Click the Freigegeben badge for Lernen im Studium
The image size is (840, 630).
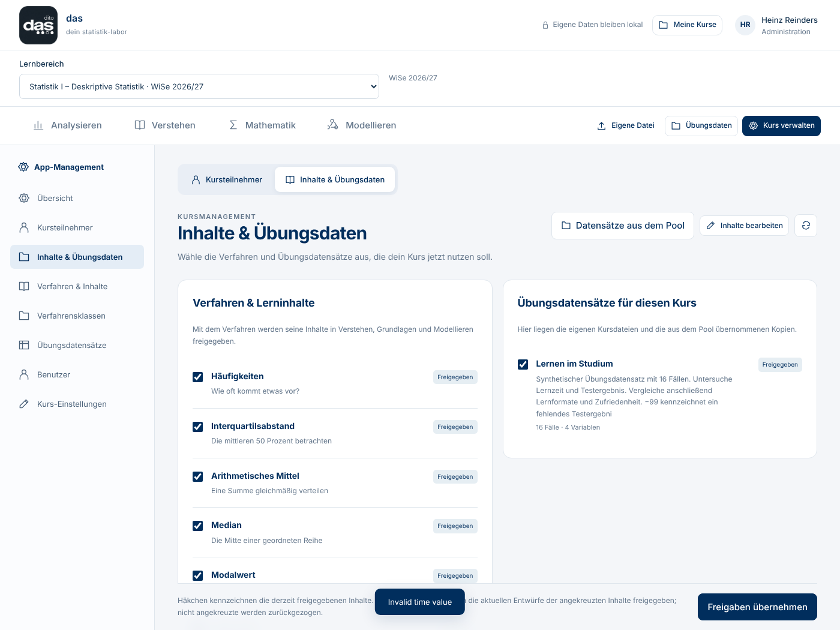point(780,365)
